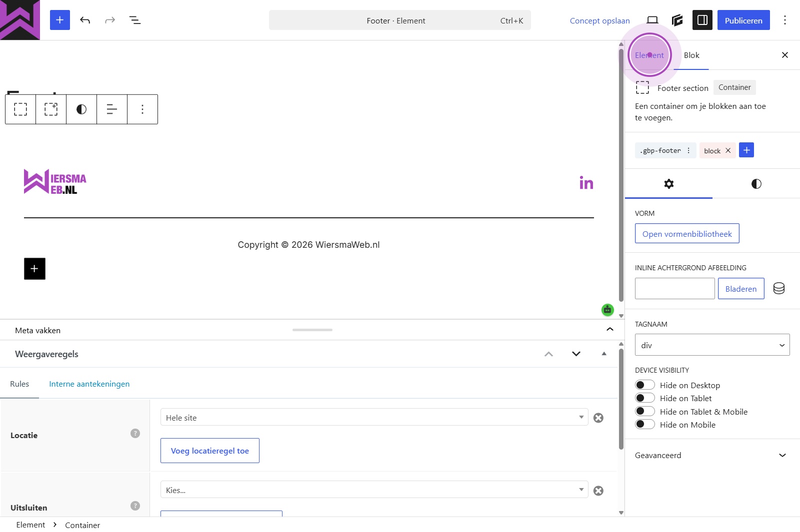Click Open vormenbibliotheek button
This screenshot has width=800, height=532.
(687, 233)
